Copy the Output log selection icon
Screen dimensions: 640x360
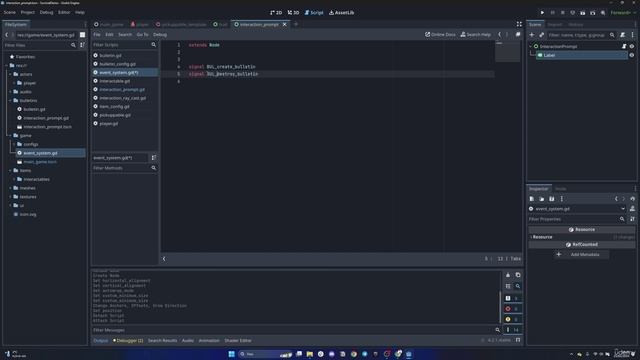(x=518, y=275)
